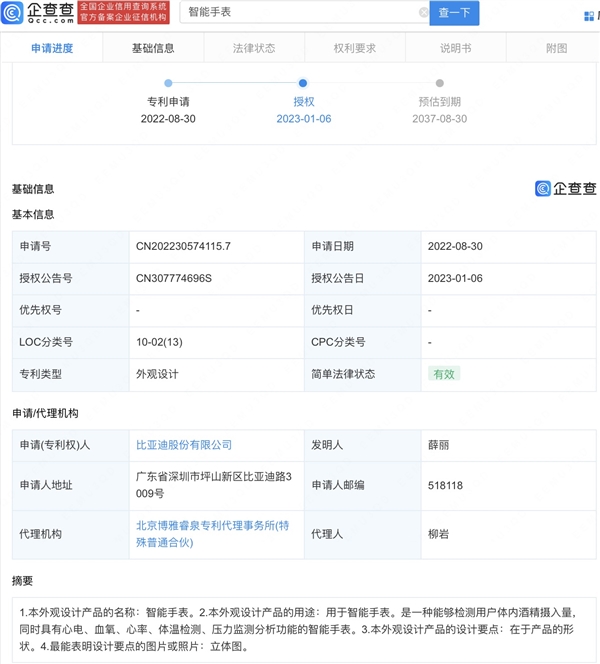Viewport: 600px width, 664px height.
Task: Click the inventor name 薛丽
Action: click(438, 445)
